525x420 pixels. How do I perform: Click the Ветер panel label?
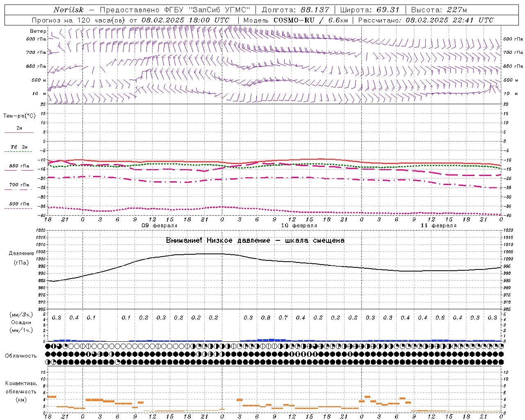click(38, 31)
